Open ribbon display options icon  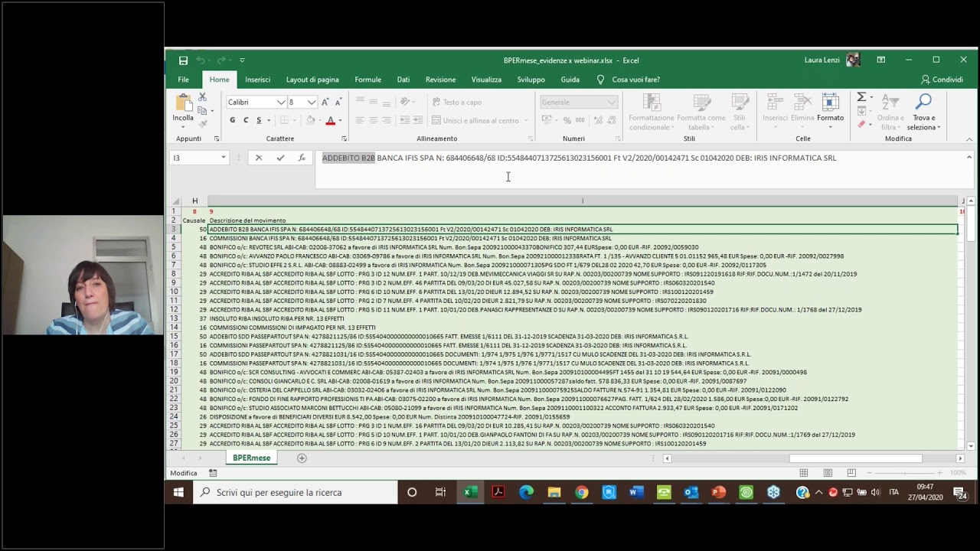click(881, 60)
